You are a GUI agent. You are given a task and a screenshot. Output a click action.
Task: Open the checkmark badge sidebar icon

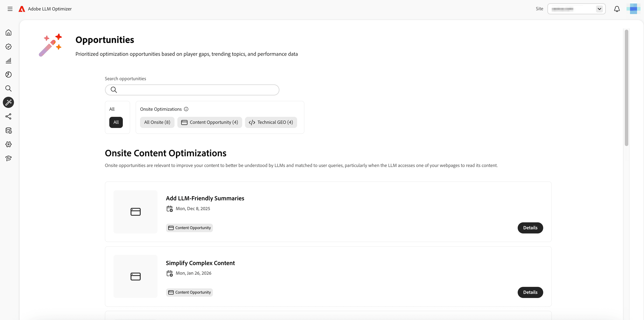pyautogui.click(x=9, y=47)
